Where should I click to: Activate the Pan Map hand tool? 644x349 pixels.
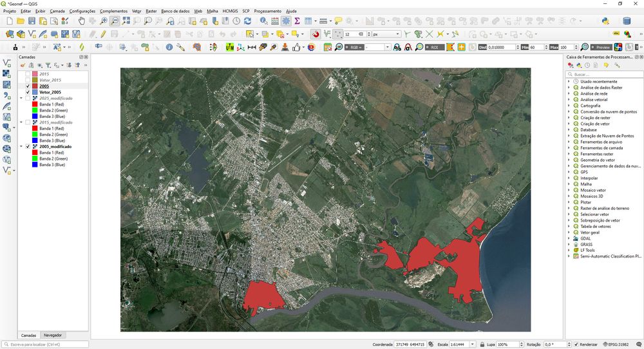point(81,21)
